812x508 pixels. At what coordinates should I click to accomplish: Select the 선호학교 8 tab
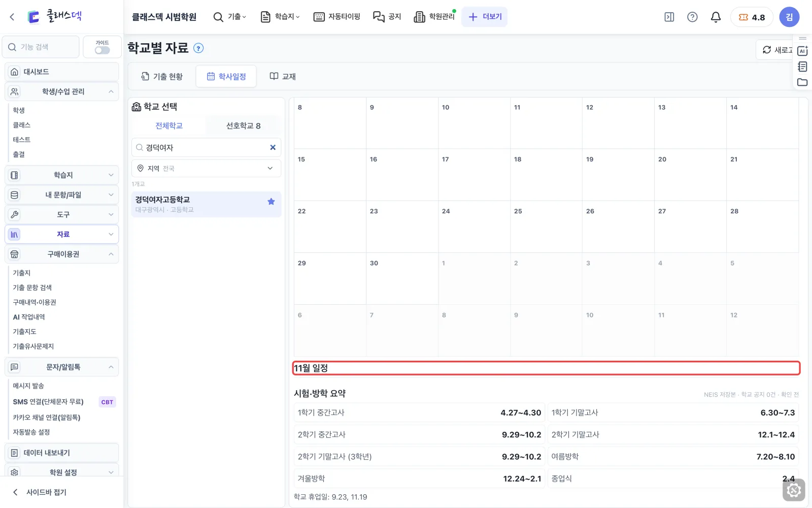(x=244, y=125)
